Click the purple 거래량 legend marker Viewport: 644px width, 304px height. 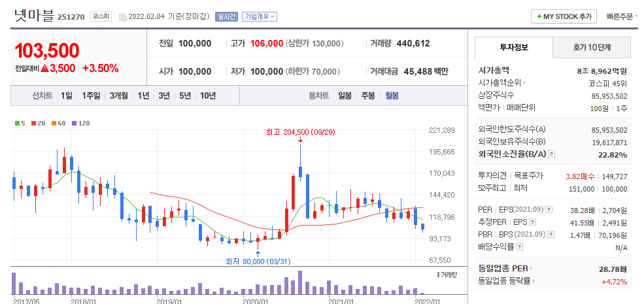(438, 274)
